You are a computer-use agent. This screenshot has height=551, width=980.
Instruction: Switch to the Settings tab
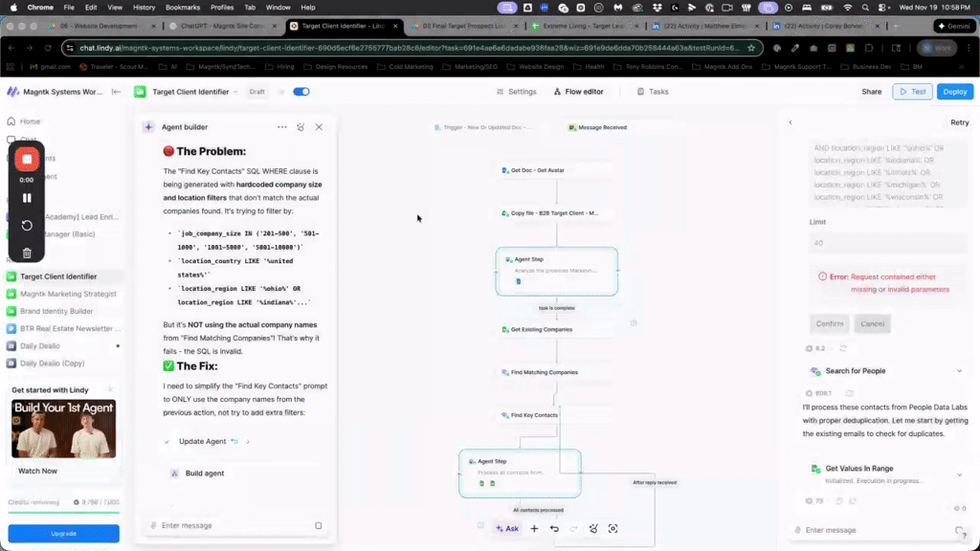pos(516,92)
